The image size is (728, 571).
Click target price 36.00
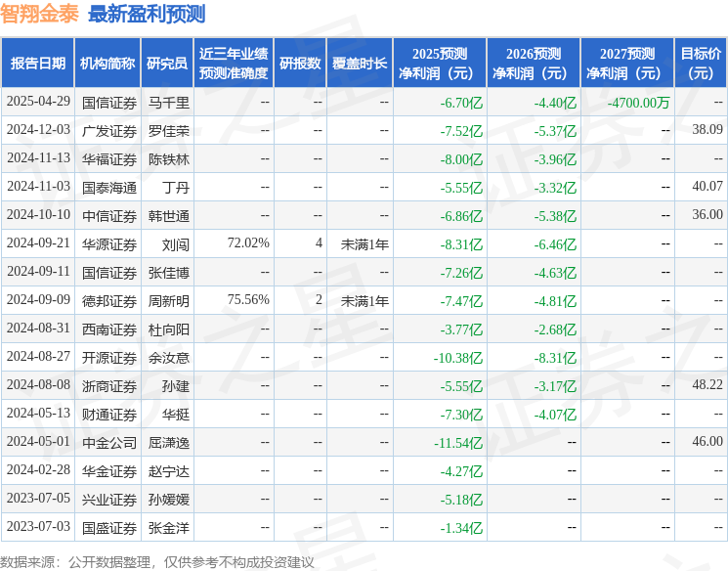[x=707, y=214]
